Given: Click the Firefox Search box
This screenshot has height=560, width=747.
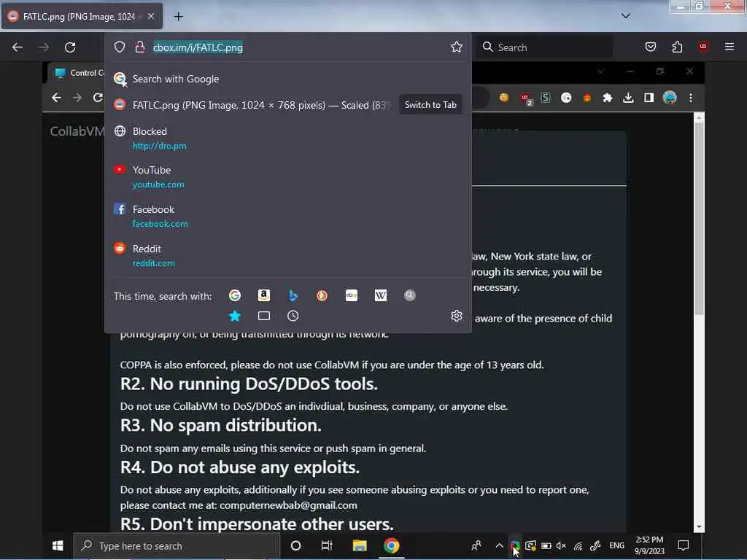Looking at the screenshot, I should click(x=544, y=47).
